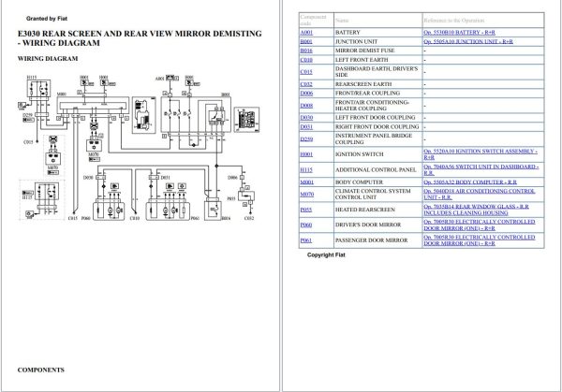The height and width of the screenshot is (392, 562).
Task: Select the E3030 Rear Screen title heading
Action: [140, 38]
